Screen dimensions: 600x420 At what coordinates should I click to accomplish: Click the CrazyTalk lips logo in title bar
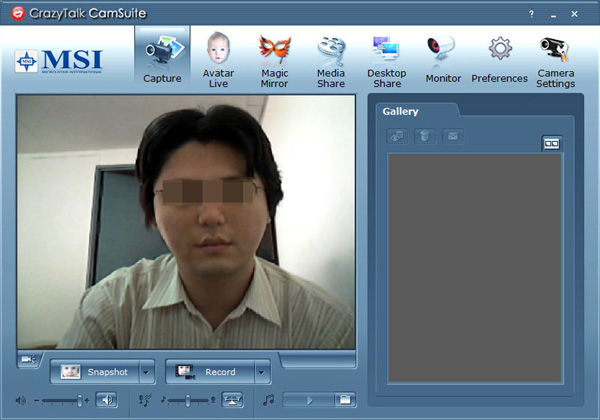[x=18, y=13]
